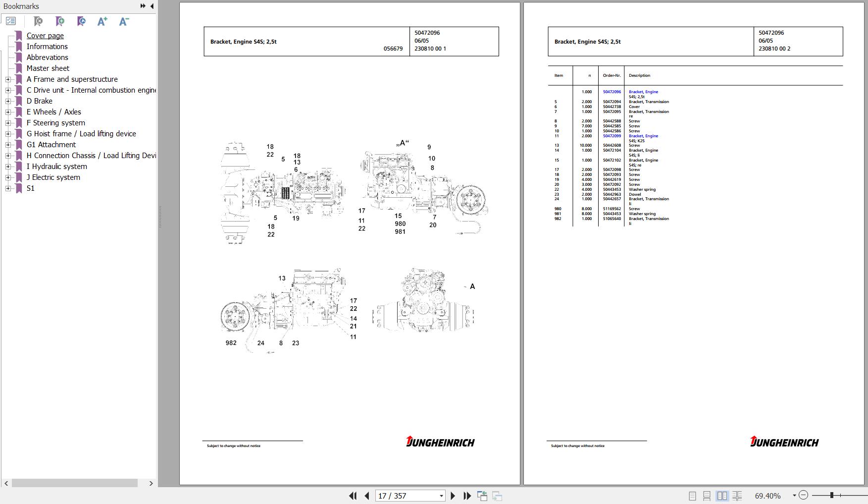This screenshot has height=504, width=868.
Task: Expand the A Frame and superstructure bookmark
Action: coord(8,79)
